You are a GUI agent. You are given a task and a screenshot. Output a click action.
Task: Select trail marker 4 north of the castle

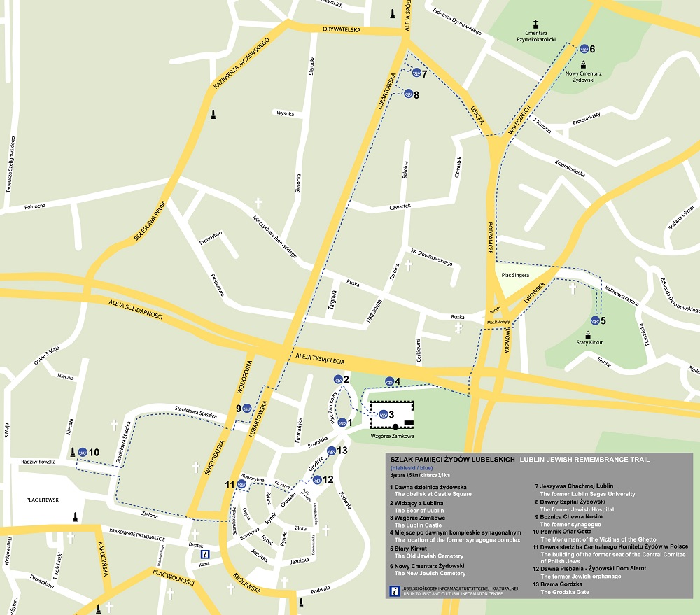(x=390, y=381)
